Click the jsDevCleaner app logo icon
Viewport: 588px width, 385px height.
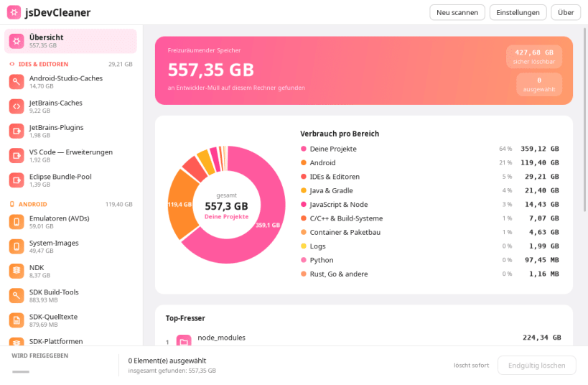[x=14, y=12]
